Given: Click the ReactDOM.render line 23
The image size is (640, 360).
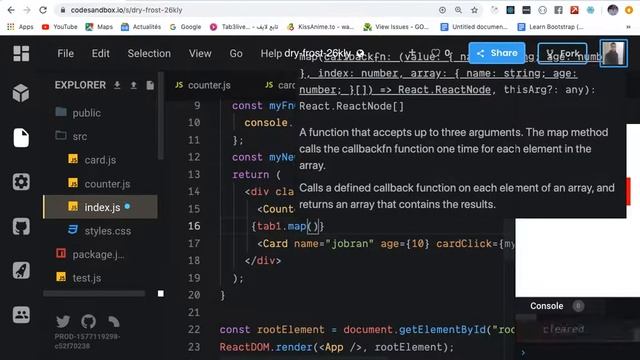Looking at the screenshot, I should [x=337, y=347].
